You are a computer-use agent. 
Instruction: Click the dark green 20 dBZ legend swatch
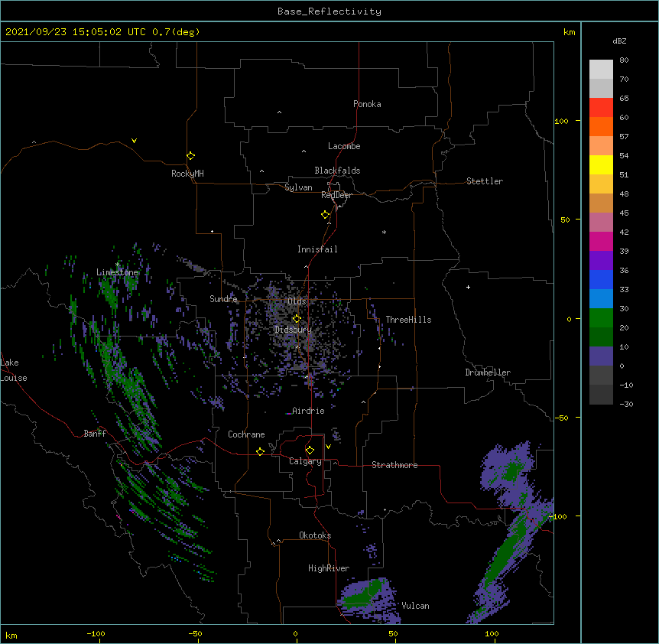coord(601,337)
